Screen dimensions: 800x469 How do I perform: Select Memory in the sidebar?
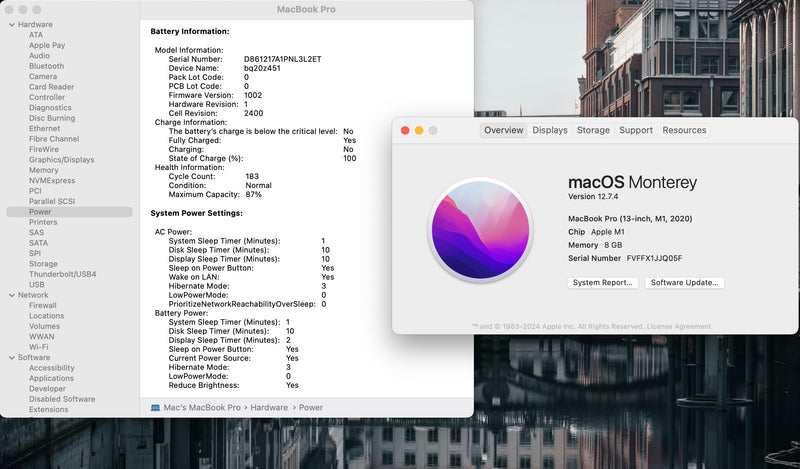pyautogui.click(x=43, y=170)
